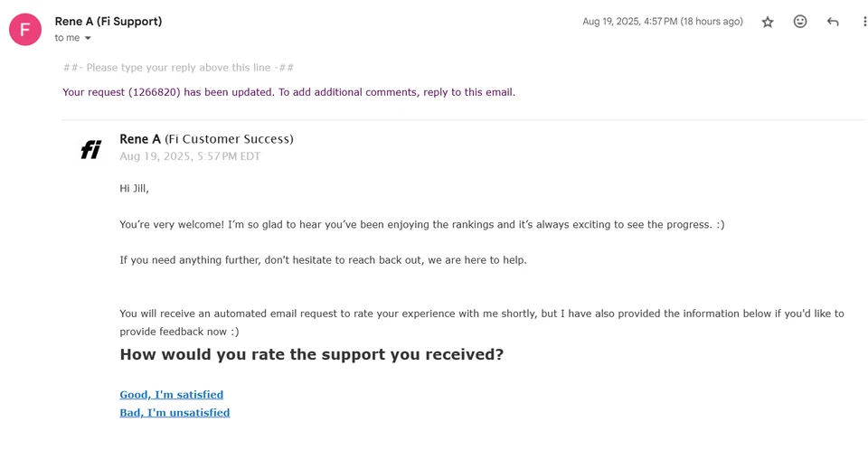Click the "Bad, I'm unsatisfied" link

pyautogui.click(x=175, y=413)
